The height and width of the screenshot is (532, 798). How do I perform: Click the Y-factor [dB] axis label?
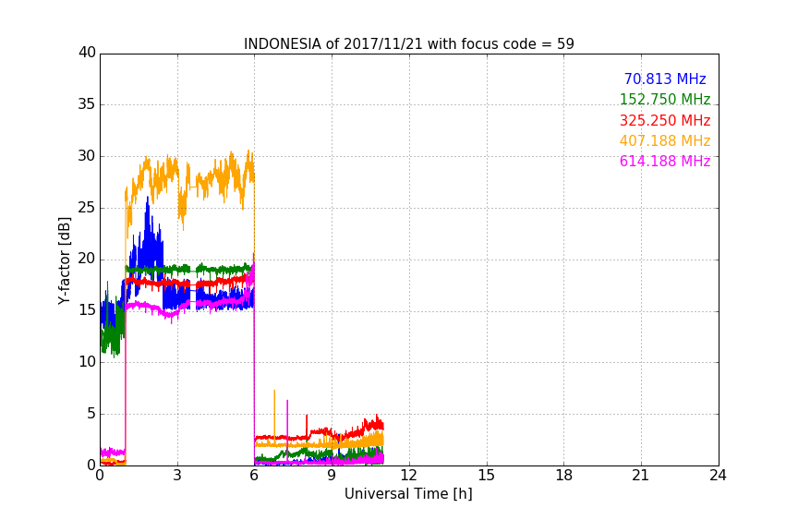click(x=64, y=260)
